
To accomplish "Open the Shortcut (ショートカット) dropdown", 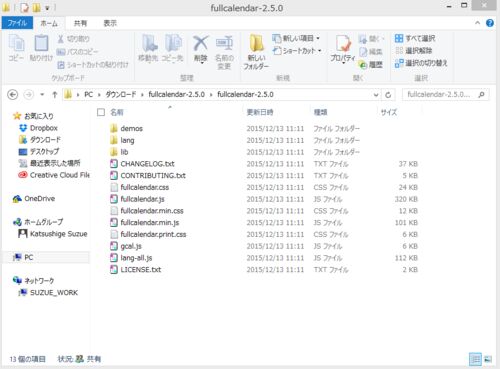I will 297,51.
